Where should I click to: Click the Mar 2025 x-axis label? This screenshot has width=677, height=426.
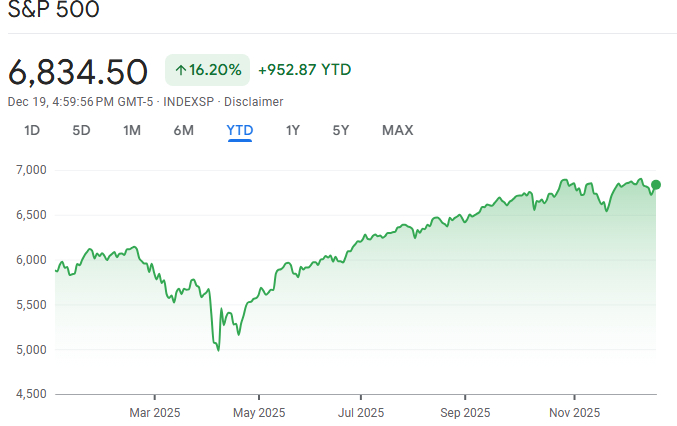(153, 411)
